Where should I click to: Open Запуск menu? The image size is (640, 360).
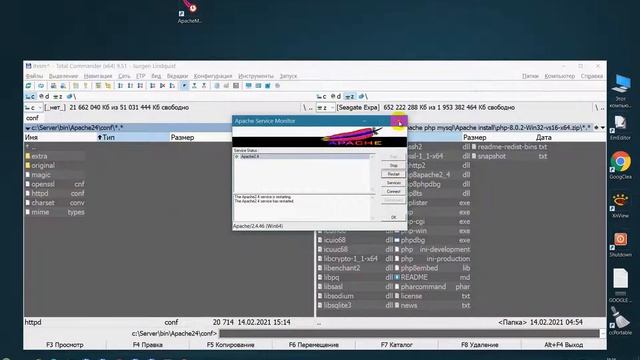point(288,76)
